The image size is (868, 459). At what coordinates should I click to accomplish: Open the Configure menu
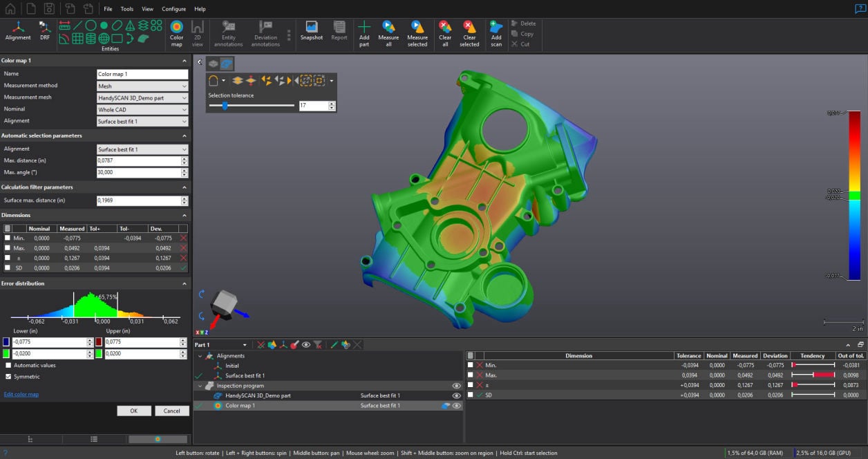[173, 8]
